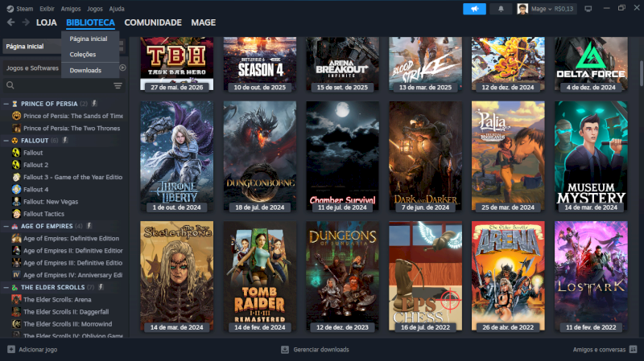This screenshot has width=644, height=361.
Task: Click the Fallout 3 Vault Boy icon
Action: point(16,177)
